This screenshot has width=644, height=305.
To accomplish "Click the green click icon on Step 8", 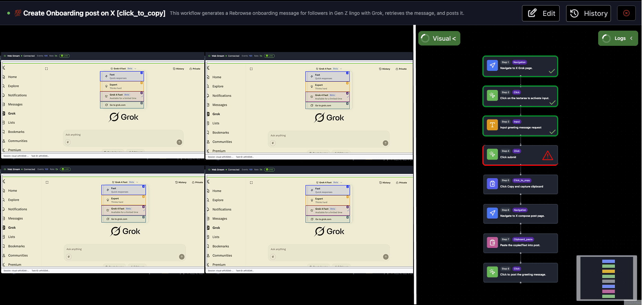I will (492, 272).
